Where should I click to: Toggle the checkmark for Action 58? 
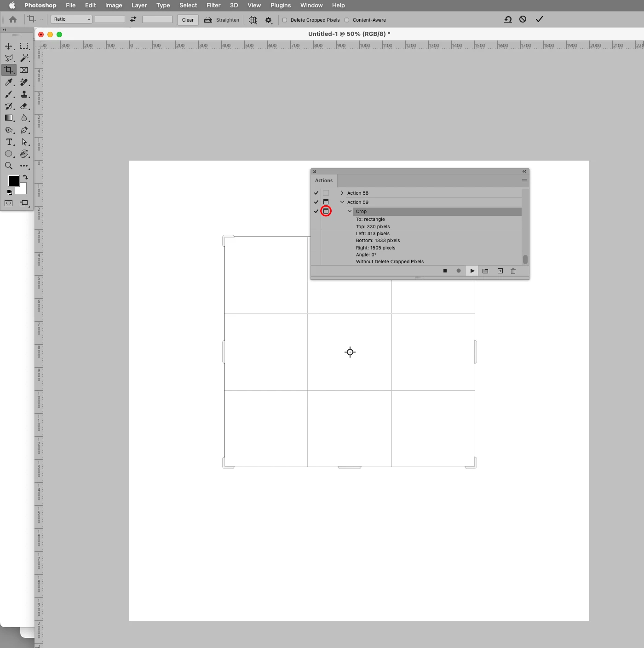point(316,193)
